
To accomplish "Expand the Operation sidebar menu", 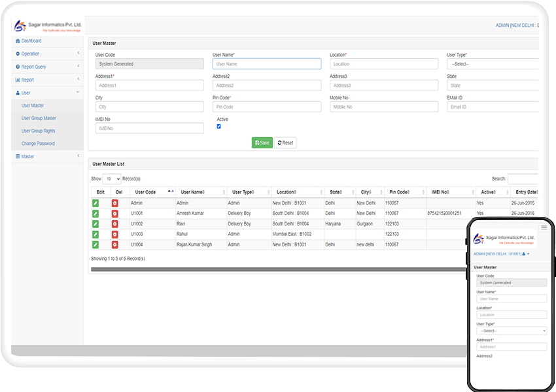I will pyautogui.click(x=47, y=54).
